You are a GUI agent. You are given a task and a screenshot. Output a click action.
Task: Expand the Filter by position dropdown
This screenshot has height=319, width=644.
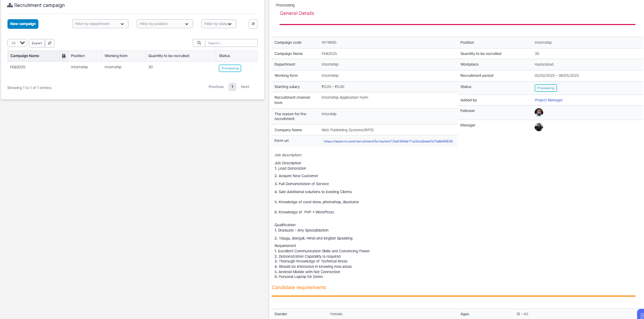(164, 23)
